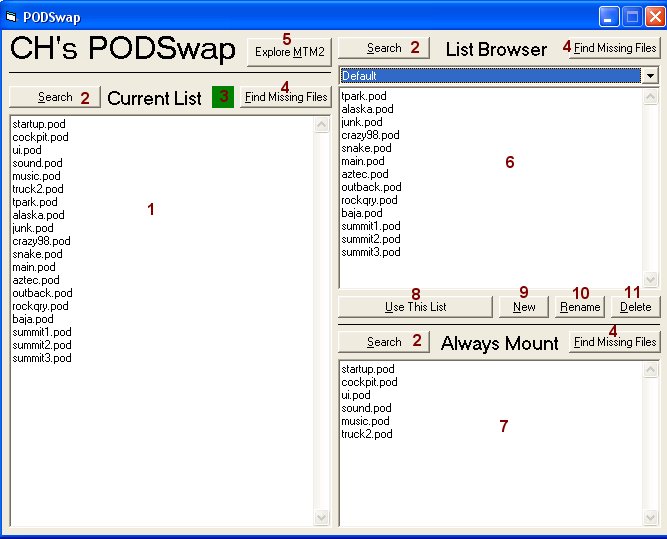
Task: Select alaska.pod in List Browser
Action: (x=367, y=109)
